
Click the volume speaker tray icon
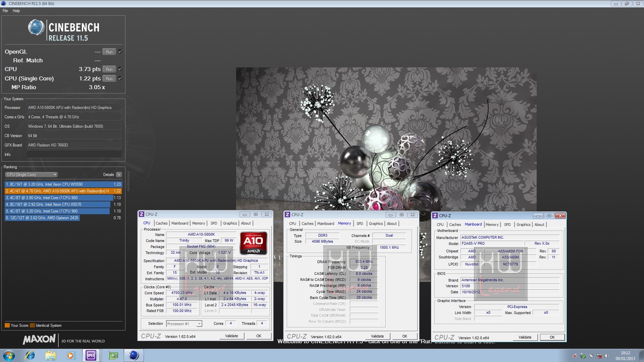tap(607, 356)
